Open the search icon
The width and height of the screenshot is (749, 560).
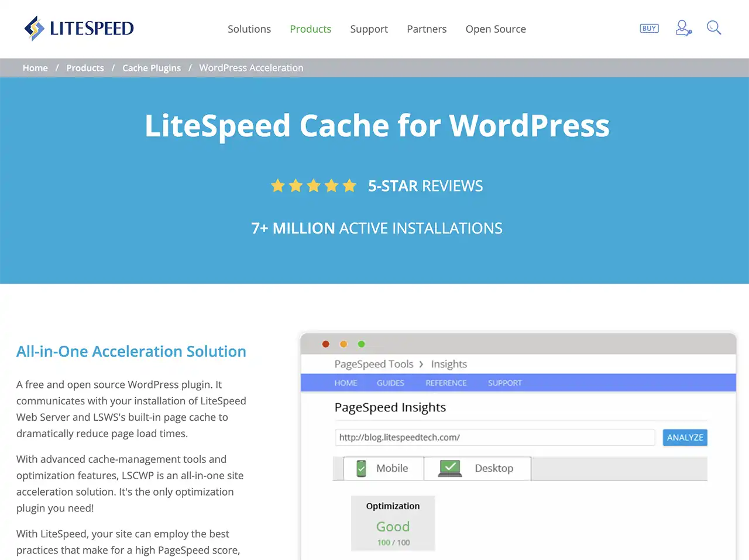[x=714, y=28]
